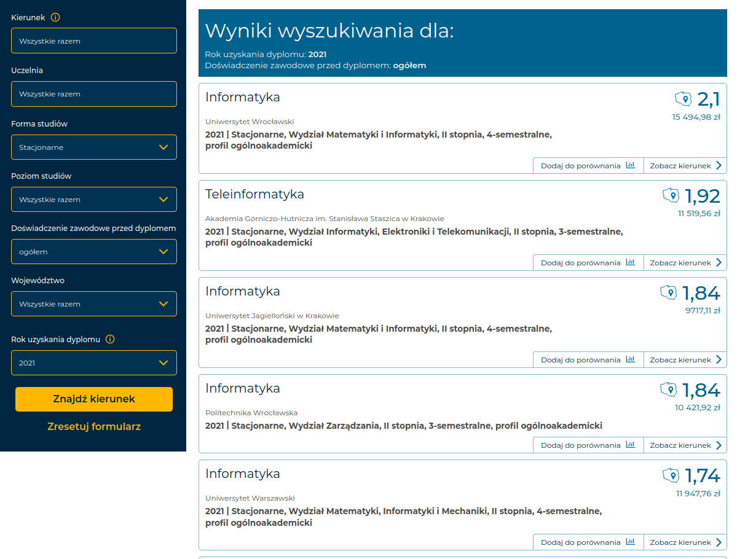Click map pin icon on Uniwersytet Wrocławski result
This screenshot has width=756, height=559.
coord(683,99)
